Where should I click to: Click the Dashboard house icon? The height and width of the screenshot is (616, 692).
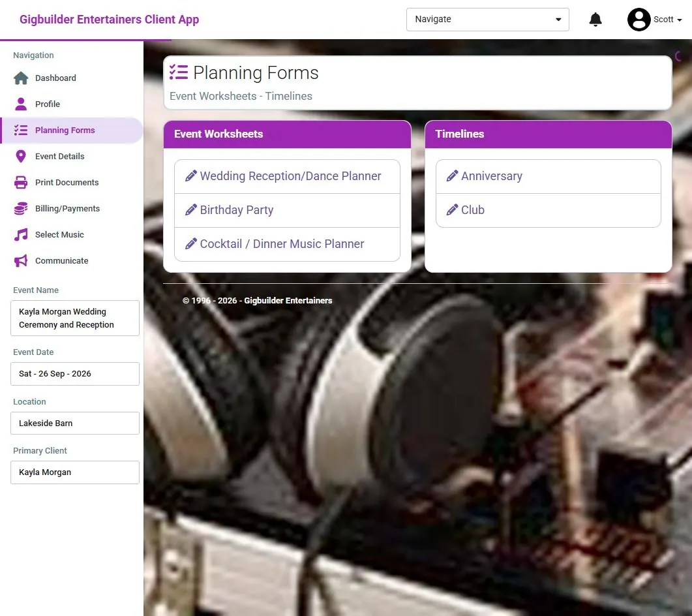click(x=21, y=78)
